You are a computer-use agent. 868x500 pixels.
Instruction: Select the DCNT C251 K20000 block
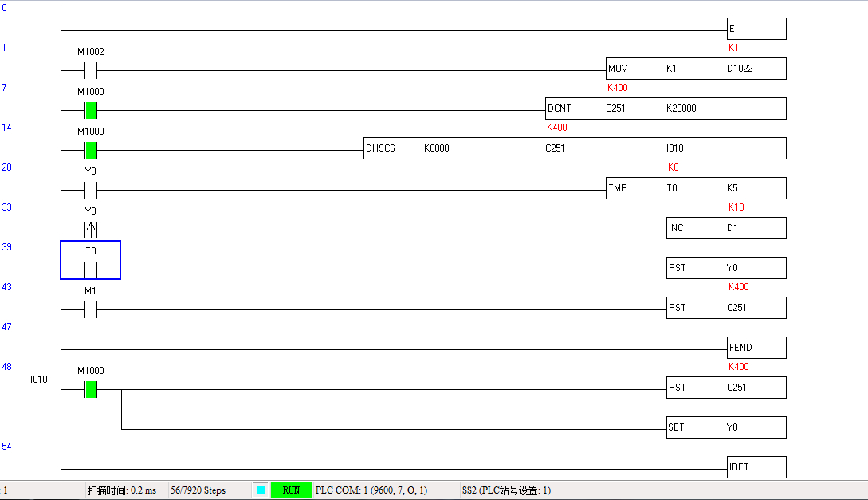[666, 108]
